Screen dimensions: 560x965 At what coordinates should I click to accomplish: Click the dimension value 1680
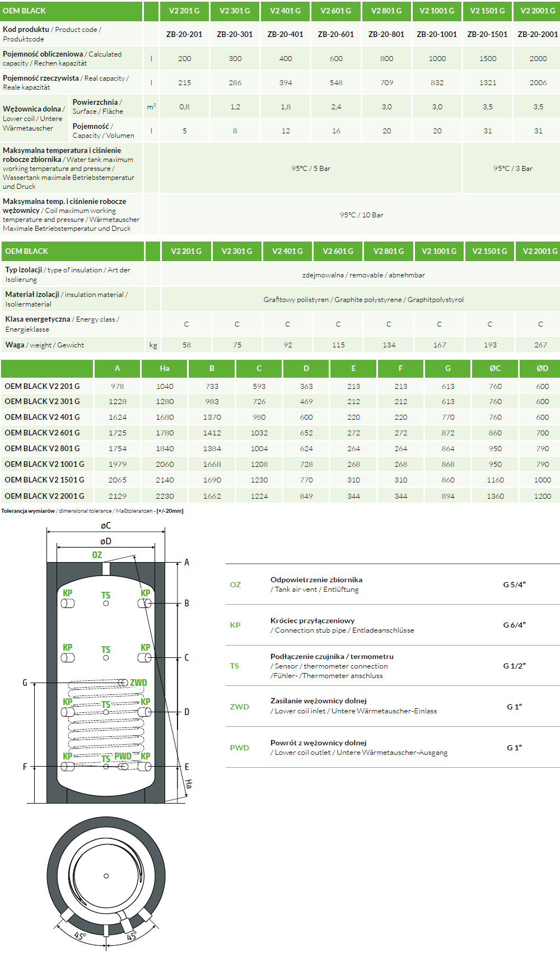[x=165, y=417]
